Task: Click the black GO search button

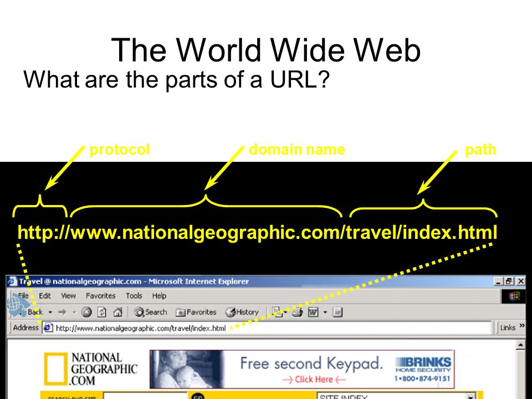Action: tap(198, 396)
